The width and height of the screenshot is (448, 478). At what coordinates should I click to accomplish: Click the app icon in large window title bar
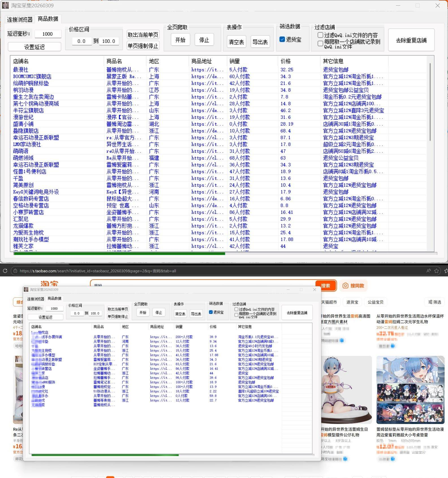[5, 5]
